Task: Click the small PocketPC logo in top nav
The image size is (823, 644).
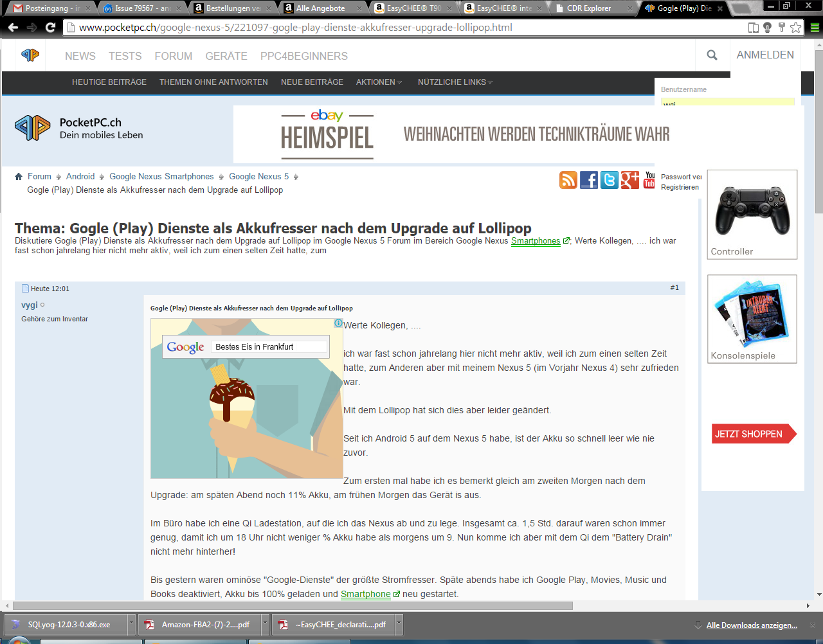Action: click(30, 55)
